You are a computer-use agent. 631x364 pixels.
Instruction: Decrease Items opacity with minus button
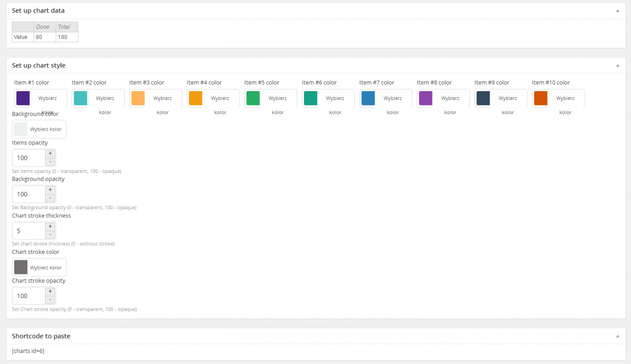pos(50,161)
